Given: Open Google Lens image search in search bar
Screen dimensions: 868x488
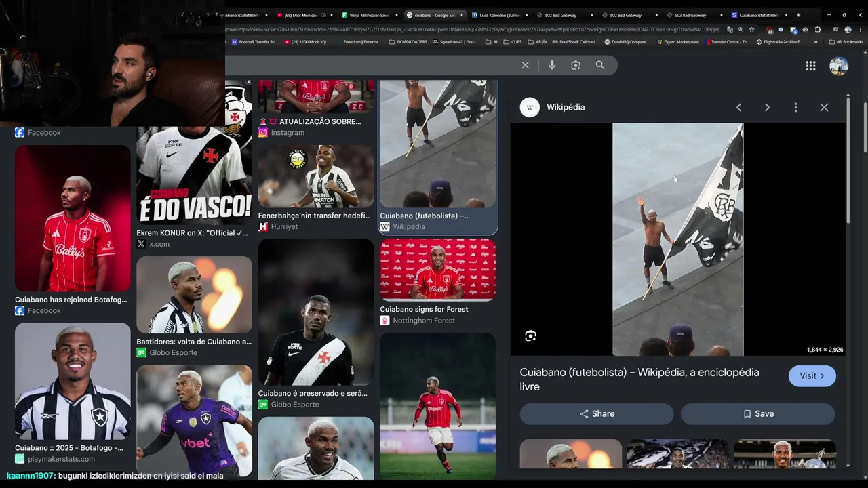Looking at the screenshot, I should (576, 65).
